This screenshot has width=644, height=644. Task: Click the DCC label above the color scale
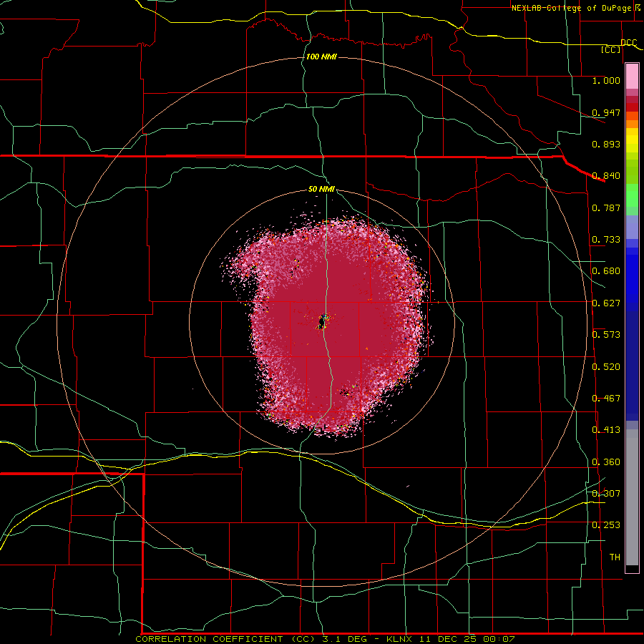(628, 43)
